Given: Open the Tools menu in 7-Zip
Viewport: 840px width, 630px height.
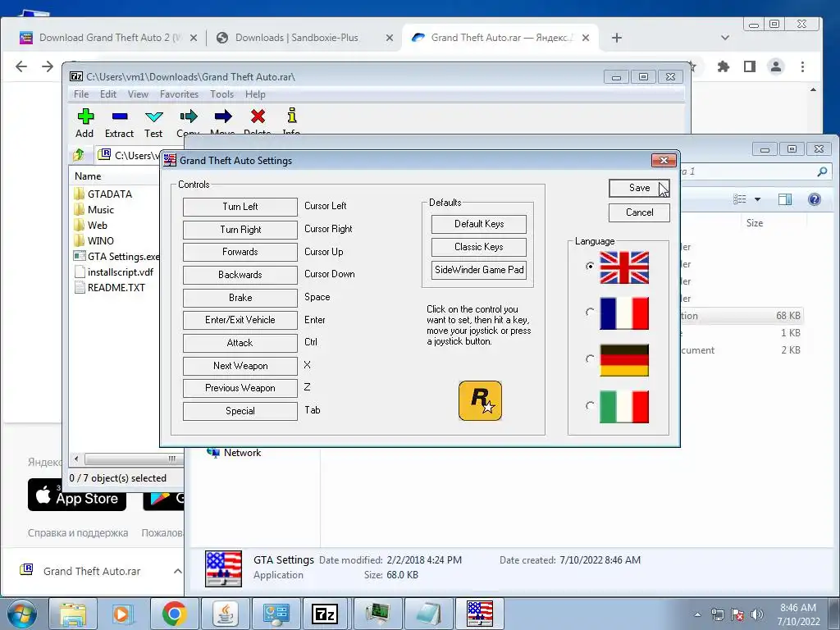Looking at the screenshot, I should (221, 94).
